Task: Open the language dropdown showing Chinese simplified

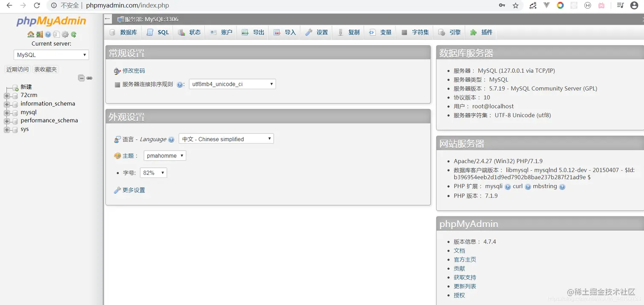Action: click(x=226, y=139)
